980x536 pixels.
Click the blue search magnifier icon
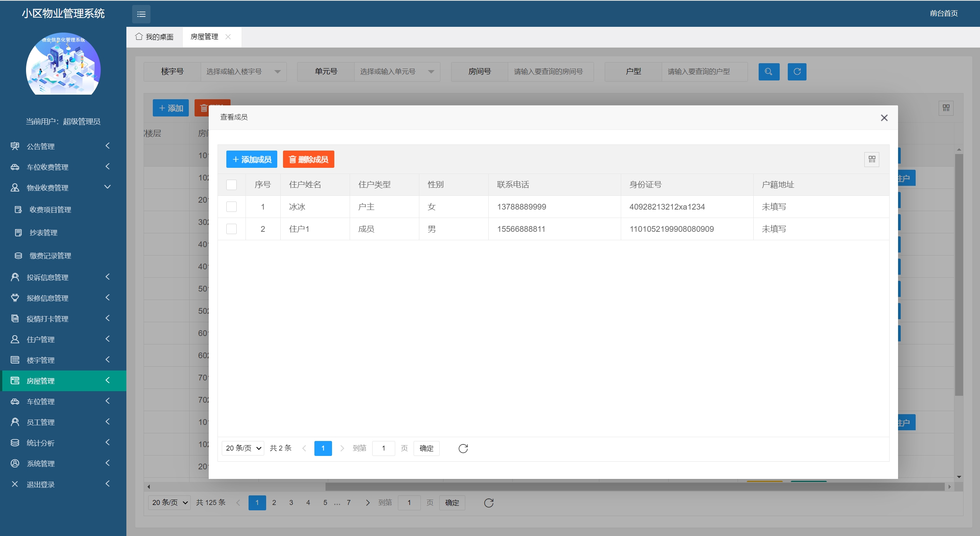point(769,72)
